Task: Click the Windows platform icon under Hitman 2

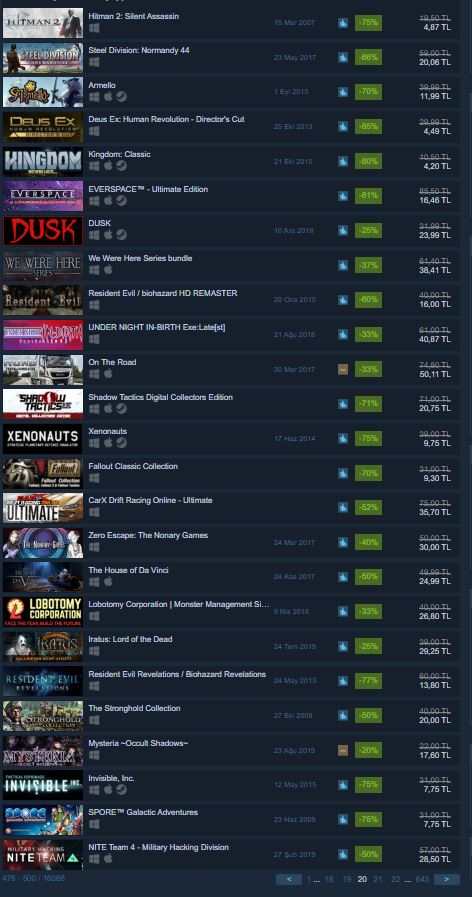Action: (94, 27)
